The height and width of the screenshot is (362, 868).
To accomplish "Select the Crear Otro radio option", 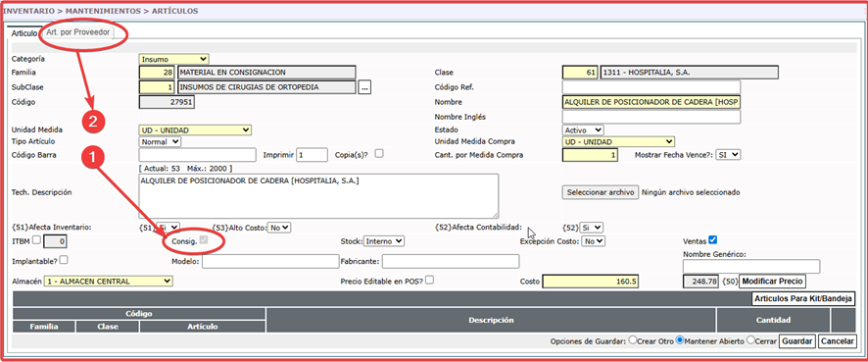I will (633, 340).
